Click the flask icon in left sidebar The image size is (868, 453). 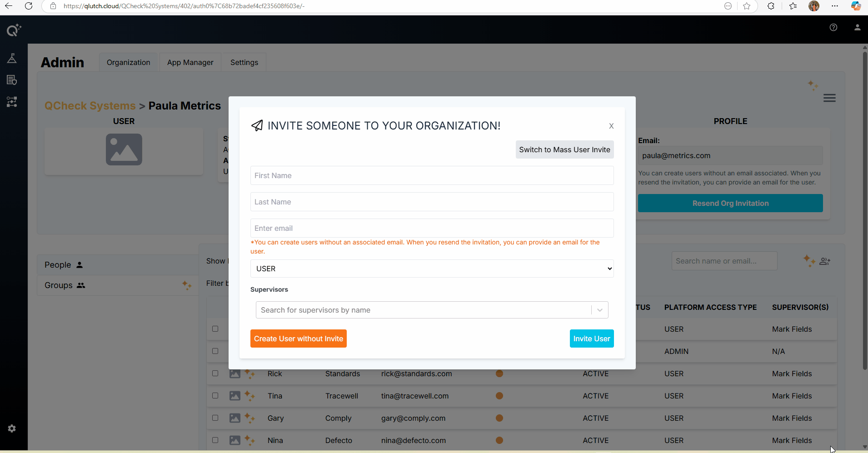[12, 58]
